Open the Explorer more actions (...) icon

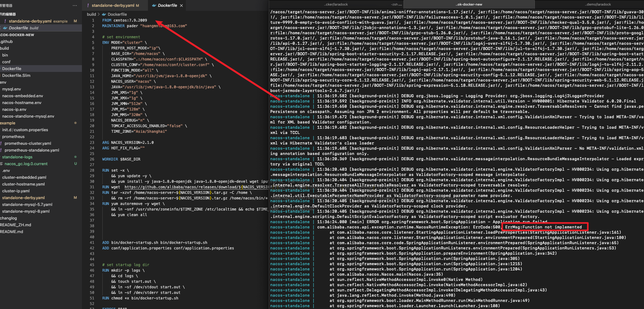tap(75, 5)
